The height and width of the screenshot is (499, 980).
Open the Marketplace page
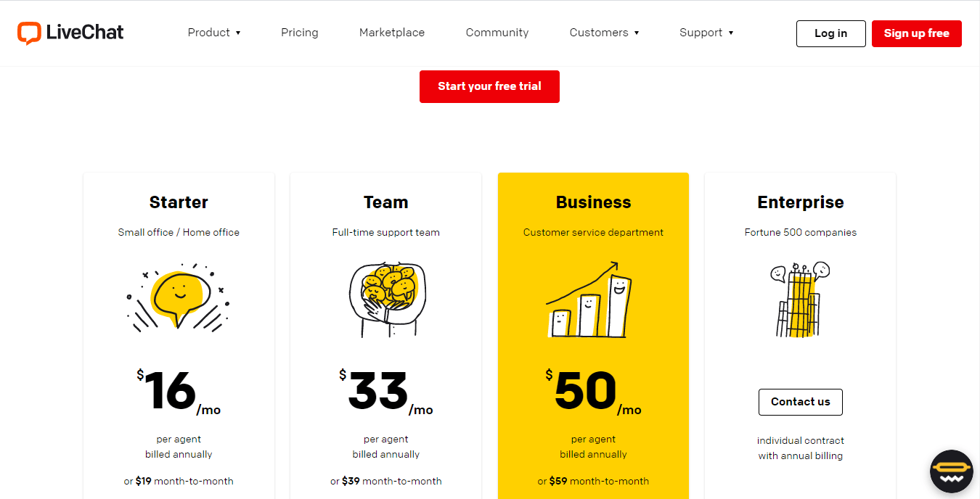[x=391, y=33]
